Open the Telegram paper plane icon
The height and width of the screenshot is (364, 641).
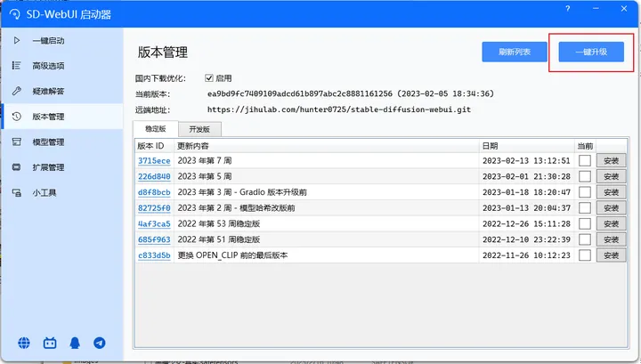(x=100, y=343)
